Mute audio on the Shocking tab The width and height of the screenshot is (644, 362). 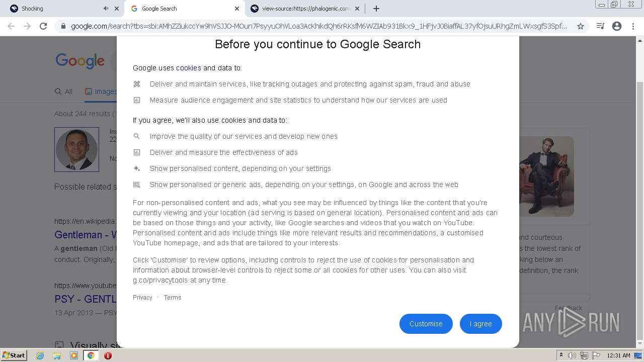point(106,9)
